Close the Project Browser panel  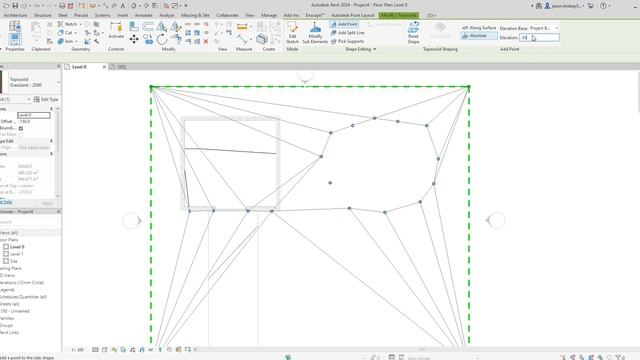click(x=58, y=211)
